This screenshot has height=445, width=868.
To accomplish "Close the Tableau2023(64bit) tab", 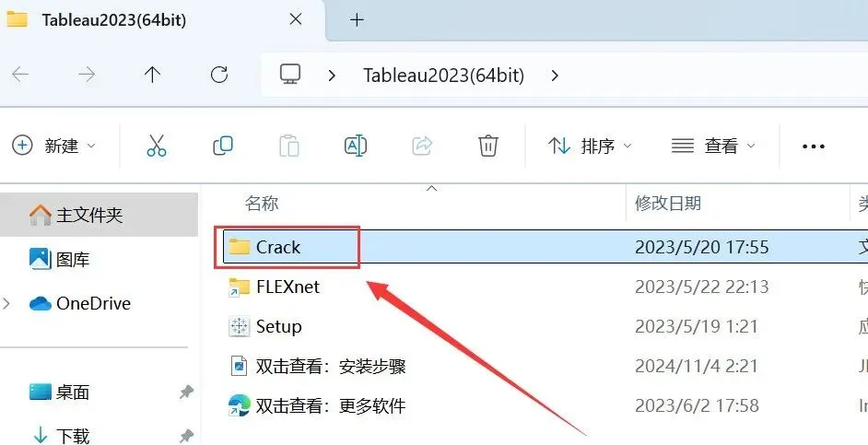I will [x=296, y=20].
